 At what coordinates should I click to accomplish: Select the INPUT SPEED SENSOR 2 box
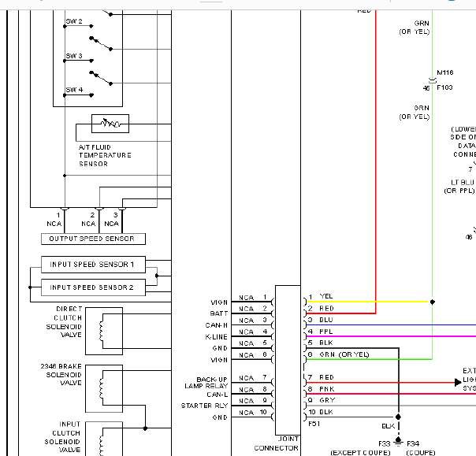[x=93, y=287]
